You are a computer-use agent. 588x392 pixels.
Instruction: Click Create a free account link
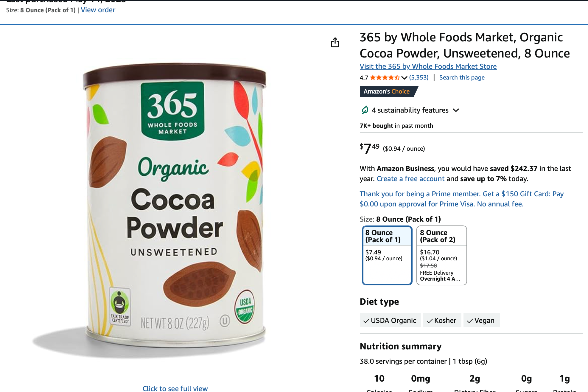click(x=410, y=179)
